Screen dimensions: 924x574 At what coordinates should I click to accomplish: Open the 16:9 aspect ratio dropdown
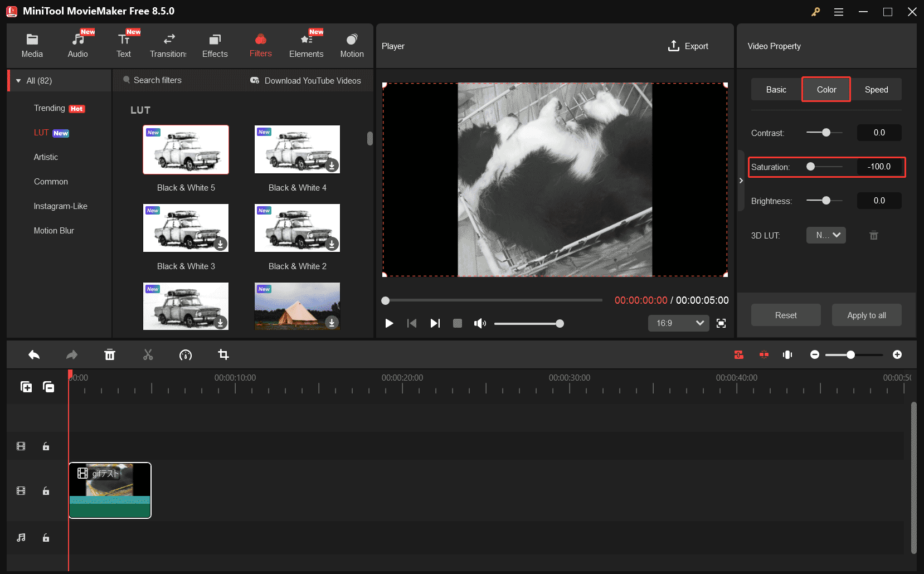click(x=678, y=323)
